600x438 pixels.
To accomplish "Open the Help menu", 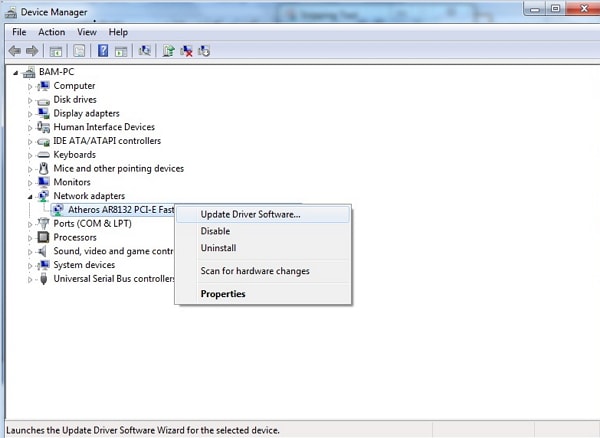I will point(118,32).
